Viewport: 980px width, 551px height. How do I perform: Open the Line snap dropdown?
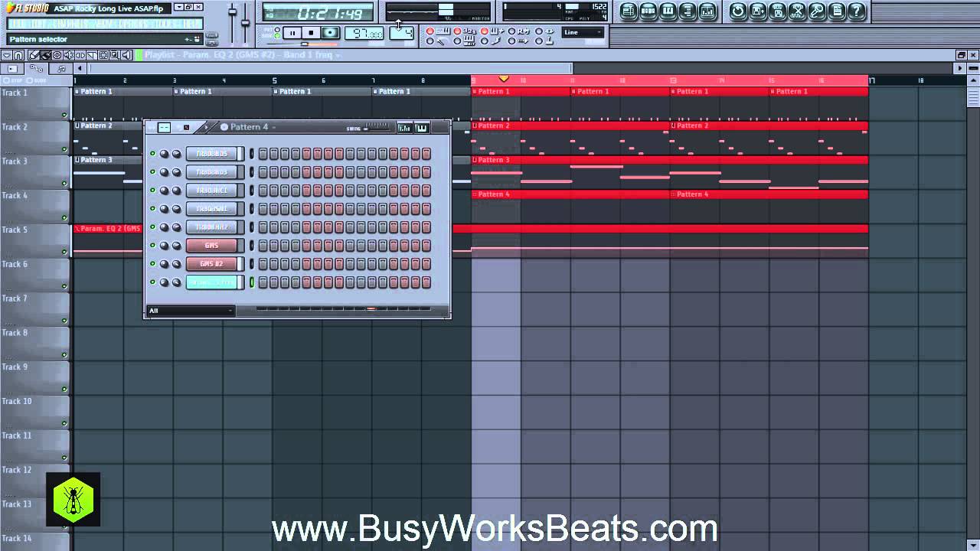583,32
